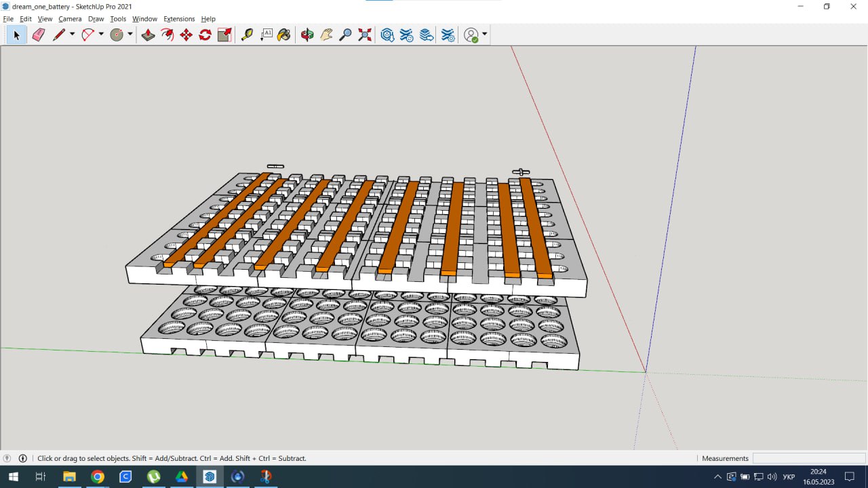Viewport: 868px width, 488px height.
Task: Select the Pan hand tool
Action: click(x=326, y=35)
